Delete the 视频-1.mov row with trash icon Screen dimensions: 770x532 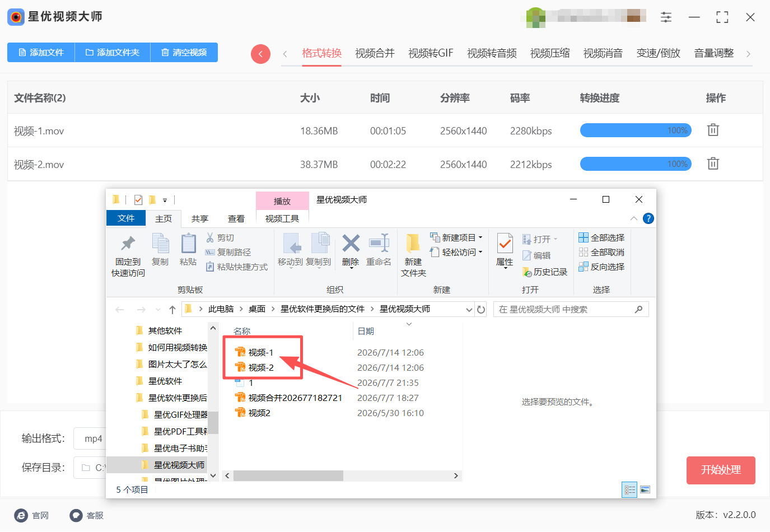pos(713,130)
